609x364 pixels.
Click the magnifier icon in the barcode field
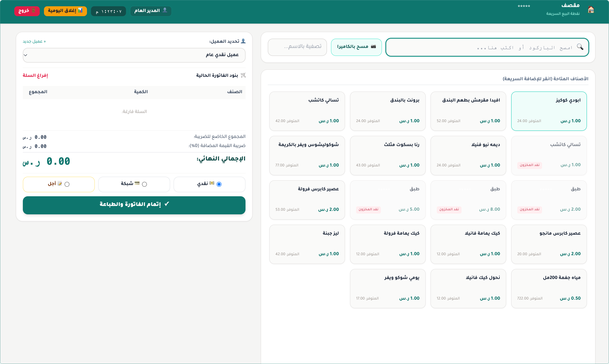click(x=580, y=47)
